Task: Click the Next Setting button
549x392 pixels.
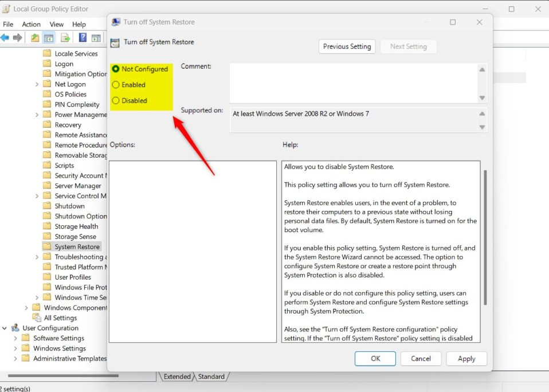Action: (409, 46)
